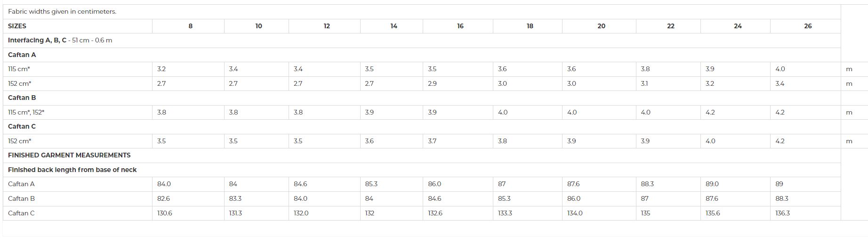Select the 84.6 back length for Caftan A
This screenshot has height=238, width=868.
tap(300, 184)
